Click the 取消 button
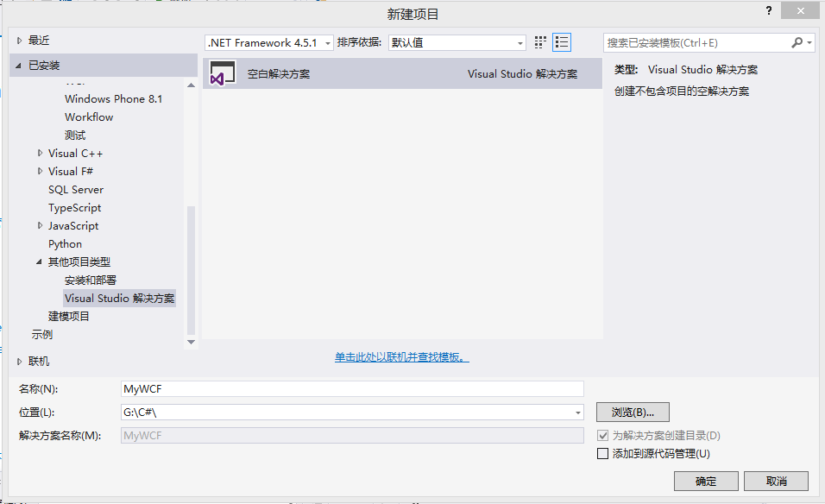 tap(776, 481)
